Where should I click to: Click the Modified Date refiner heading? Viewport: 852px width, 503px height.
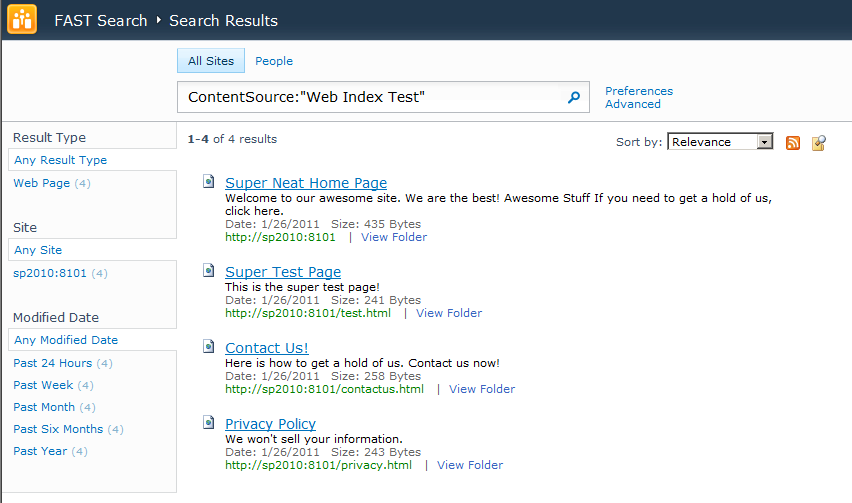tap(56, 317)
